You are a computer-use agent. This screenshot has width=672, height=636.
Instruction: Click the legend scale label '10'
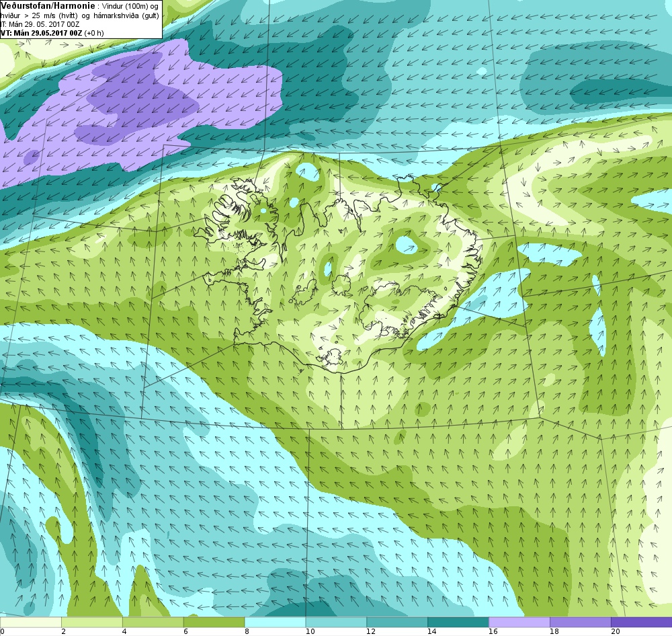[310, 632]
